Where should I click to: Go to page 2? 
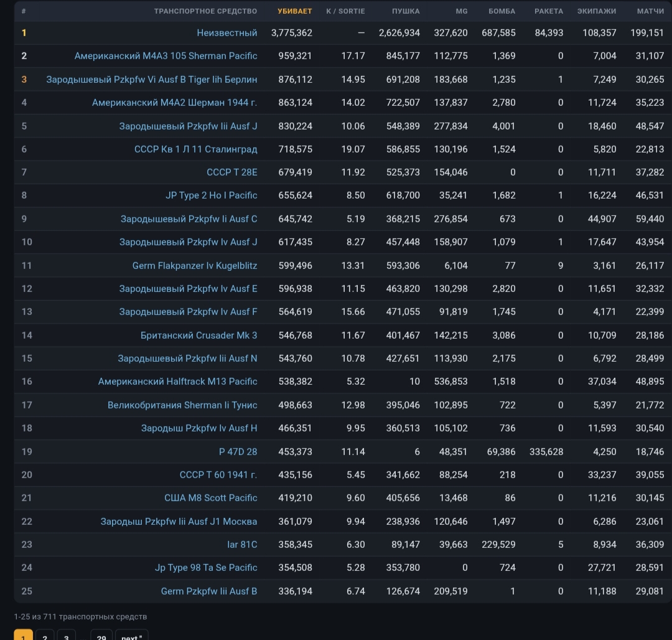45,636
